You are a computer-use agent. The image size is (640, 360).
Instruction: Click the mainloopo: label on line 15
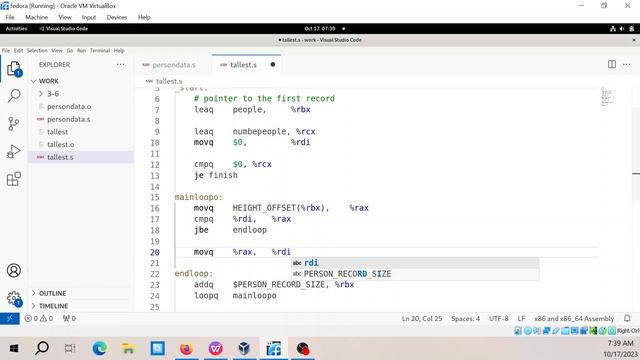pyautogui.click(x=199, y=197)
